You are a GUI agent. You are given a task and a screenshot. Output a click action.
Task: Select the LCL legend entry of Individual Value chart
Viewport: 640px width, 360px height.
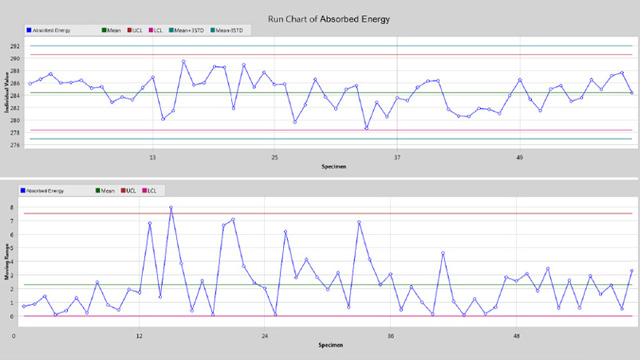tap(156, 30)
